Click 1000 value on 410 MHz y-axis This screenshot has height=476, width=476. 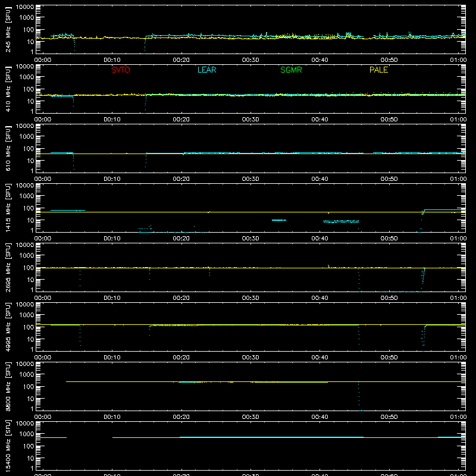tap(27, 77)
